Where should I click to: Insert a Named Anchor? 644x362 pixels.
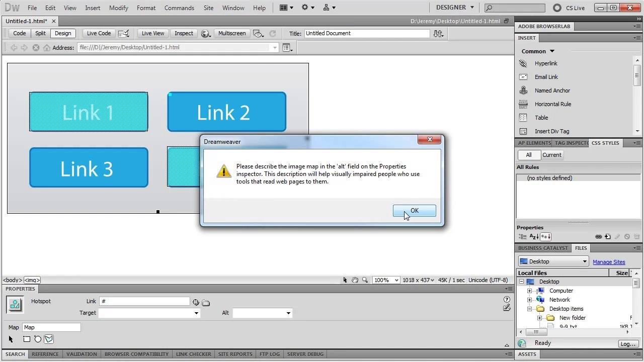tap(552, 90)
